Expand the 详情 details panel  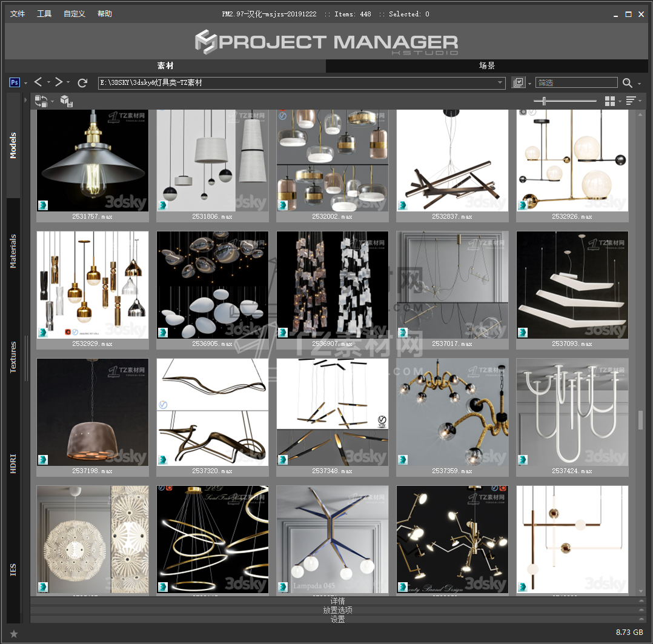(x=337, y=600)
